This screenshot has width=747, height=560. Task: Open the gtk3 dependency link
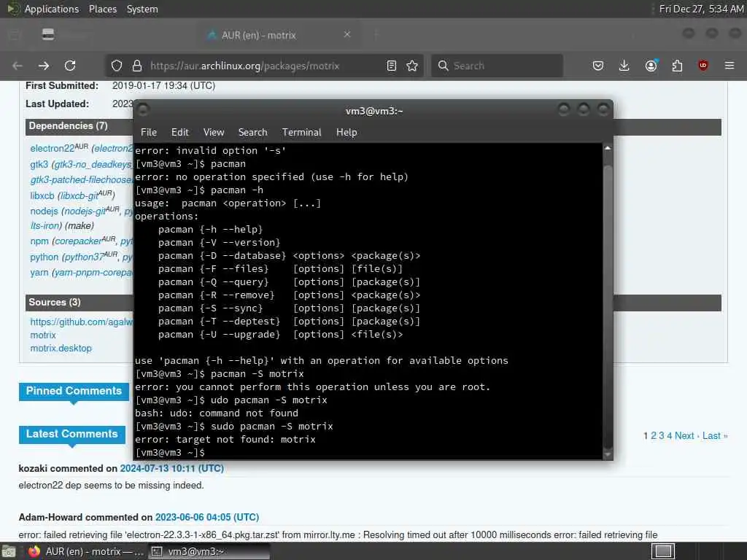click(x=39, y=164)
